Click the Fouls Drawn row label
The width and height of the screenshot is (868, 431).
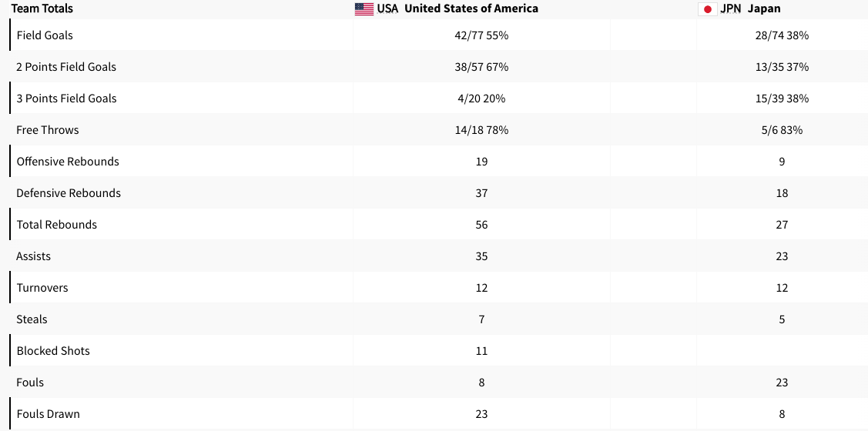(x=48, y=414)
